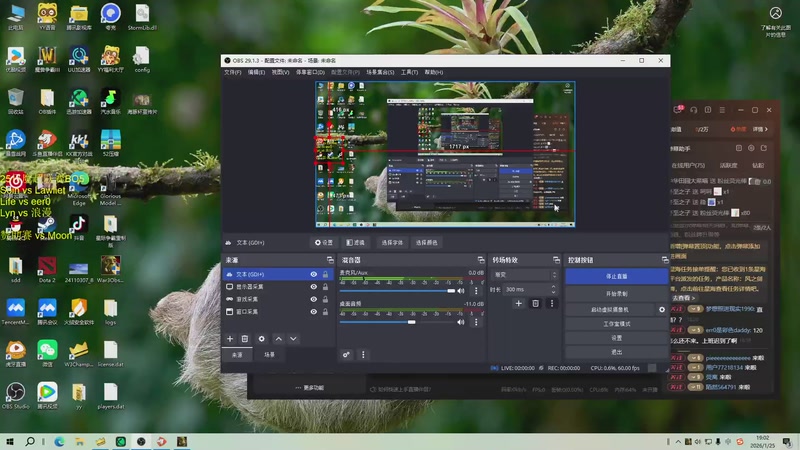This screenshot has height=450, width=800.
Task: Open the 场景集合(S) Scene Collection menu
Action: point(380,72)
